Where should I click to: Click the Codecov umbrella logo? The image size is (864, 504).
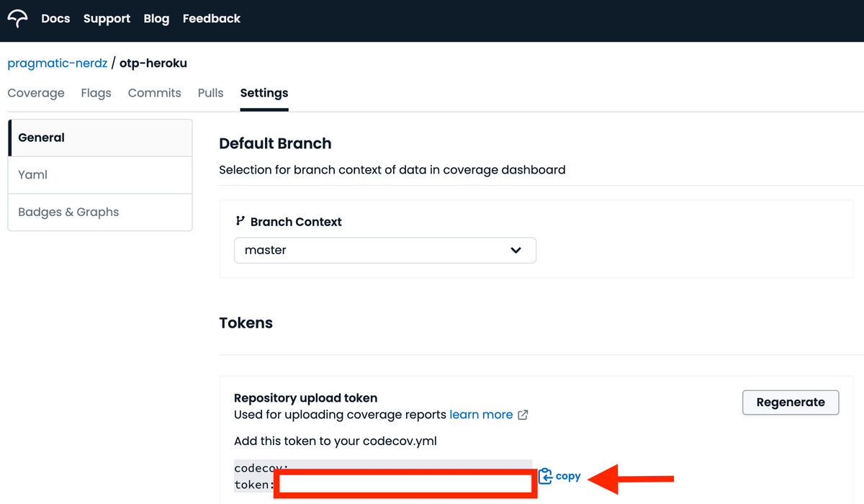[17, 19]
